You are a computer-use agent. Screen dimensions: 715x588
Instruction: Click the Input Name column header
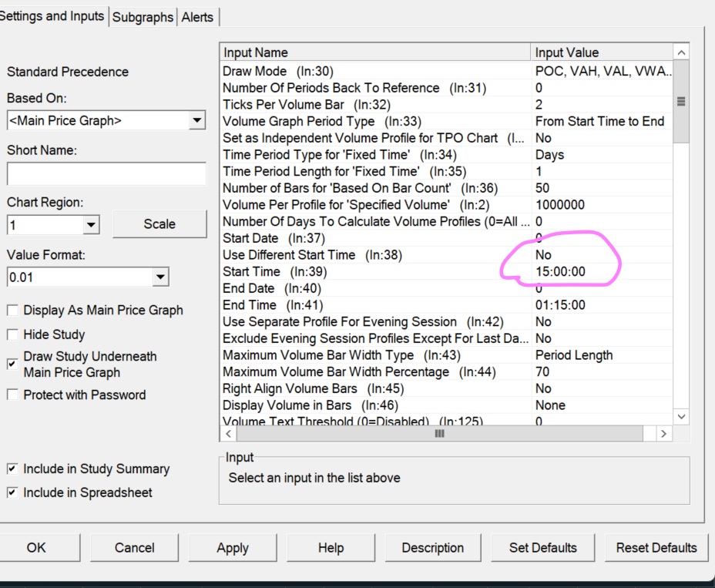[x=375, y=52]
